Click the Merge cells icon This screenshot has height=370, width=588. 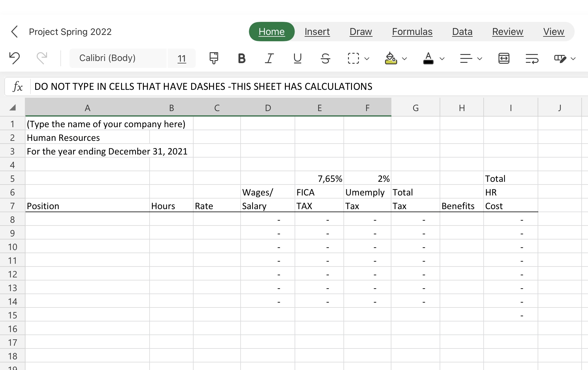tap(504, 58)
